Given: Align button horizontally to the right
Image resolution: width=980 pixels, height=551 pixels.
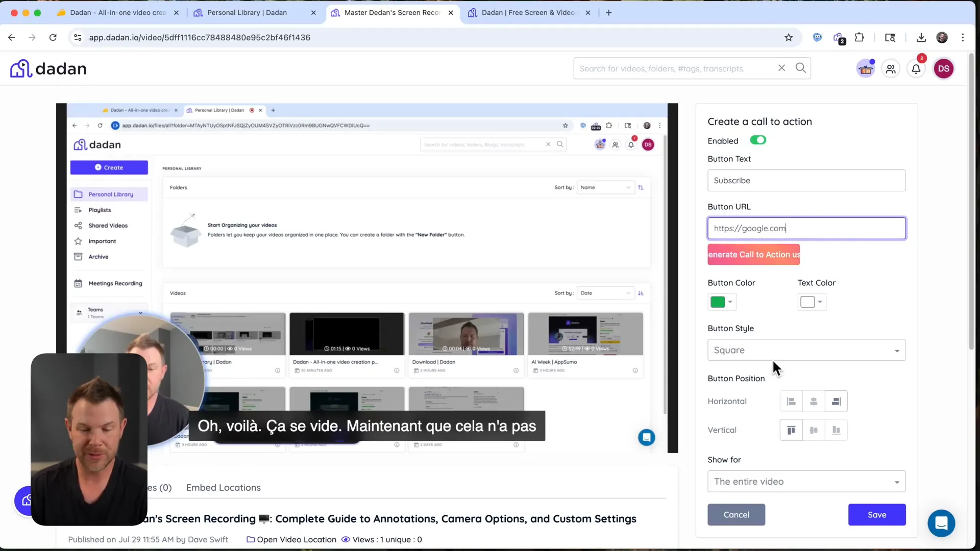Looking at the screenshot, I should click(836, 402).
